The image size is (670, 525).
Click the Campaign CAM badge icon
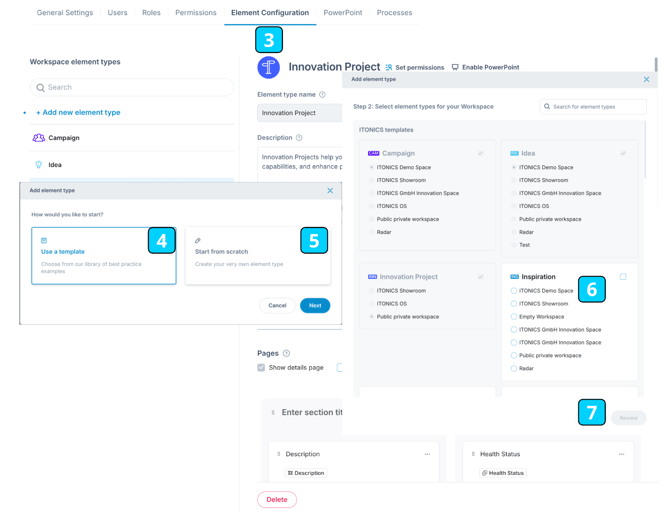(373, 153)
